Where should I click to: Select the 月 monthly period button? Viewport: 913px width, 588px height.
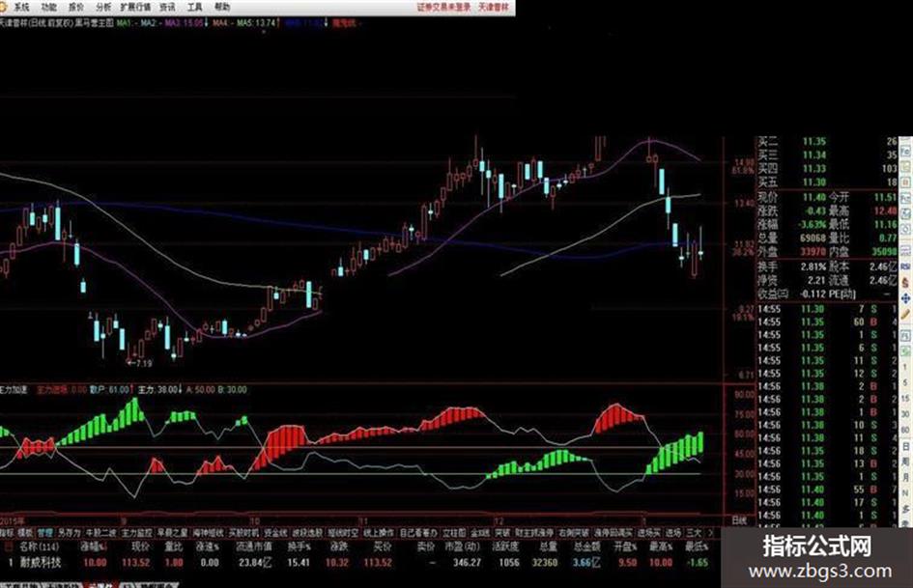pyautogui.click(x=905, y=476)
